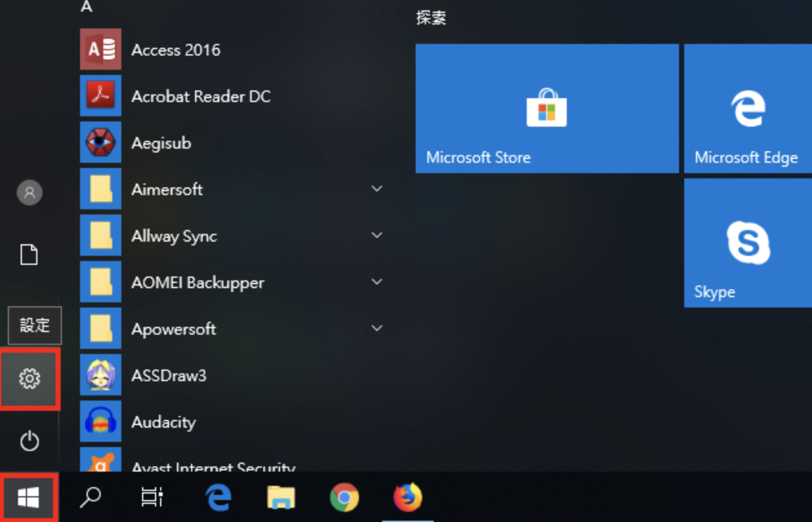The image size is (812, 522).
Task: Click the 'Apowersoft' folder name
Action: (173, 329)
